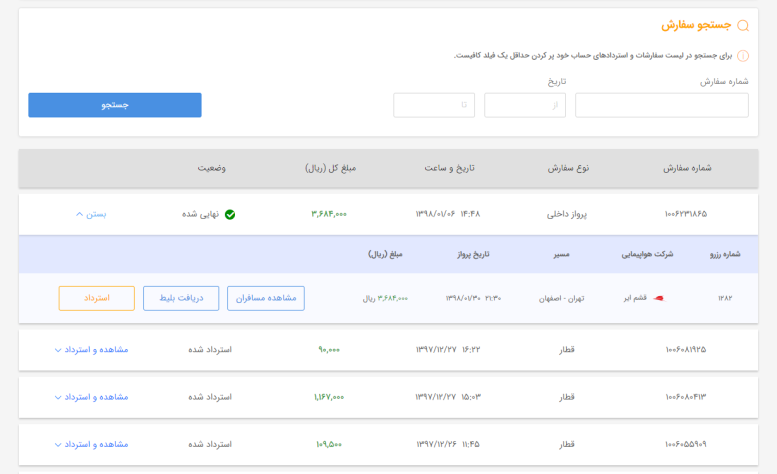Collapse order row with بستن link
Viewport: 777px width, 474px height.
pos(91,214)
